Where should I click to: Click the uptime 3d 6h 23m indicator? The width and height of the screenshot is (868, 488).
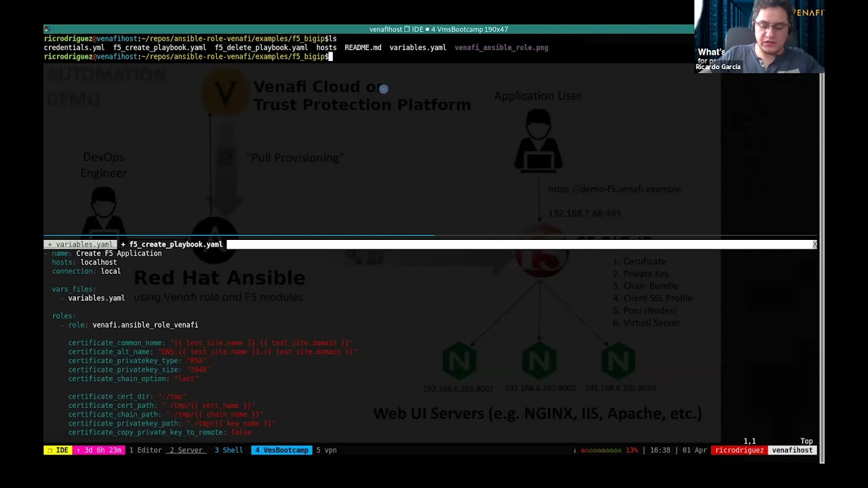point(99,450)
